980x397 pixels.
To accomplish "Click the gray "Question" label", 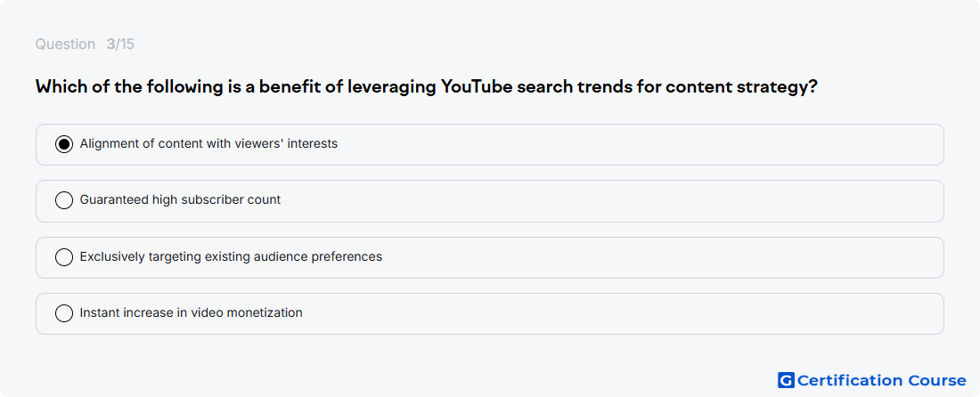I will click(65, 45).
